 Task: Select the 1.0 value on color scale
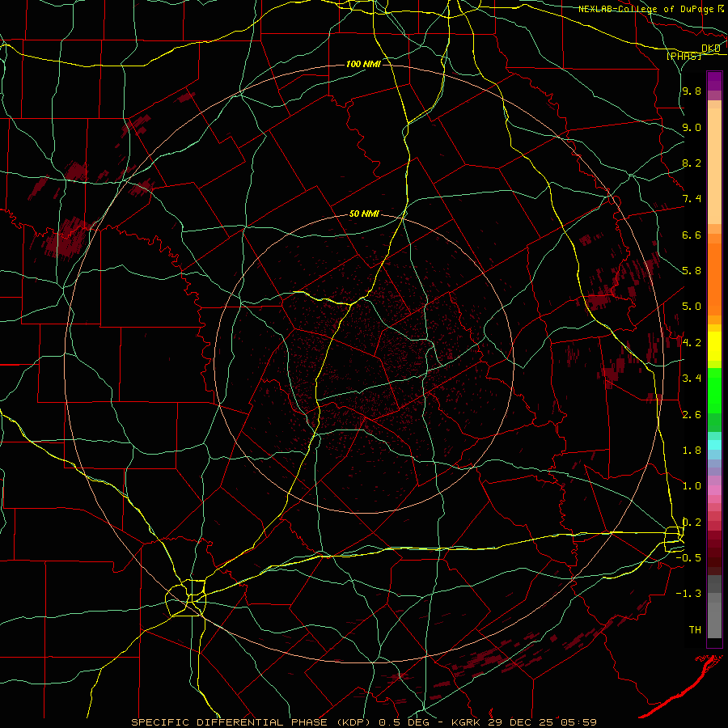click(692, 486)
